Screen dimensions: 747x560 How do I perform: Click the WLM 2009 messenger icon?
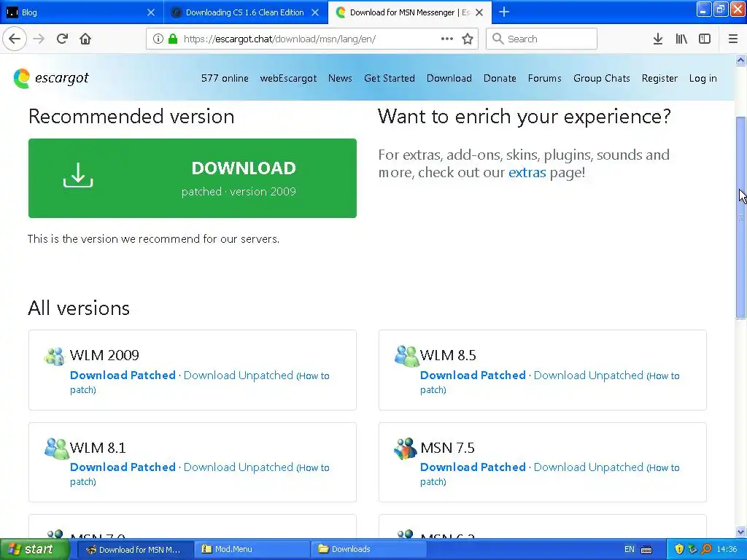pos(54,356)
